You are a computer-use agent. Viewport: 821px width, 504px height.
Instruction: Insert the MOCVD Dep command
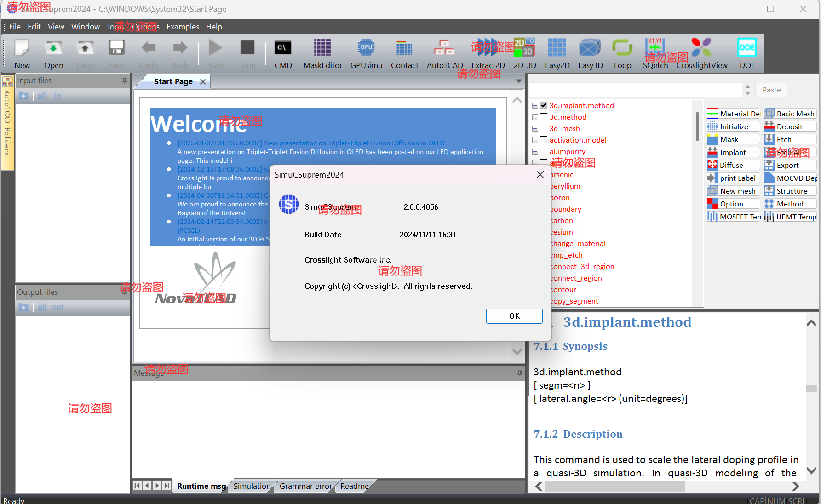point(790,178)
